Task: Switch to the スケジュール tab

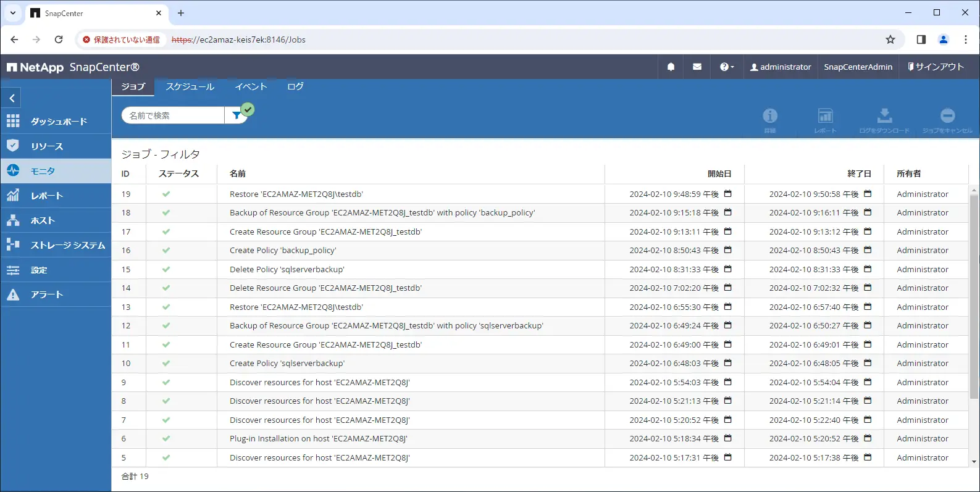Action: tap(190, 86)
